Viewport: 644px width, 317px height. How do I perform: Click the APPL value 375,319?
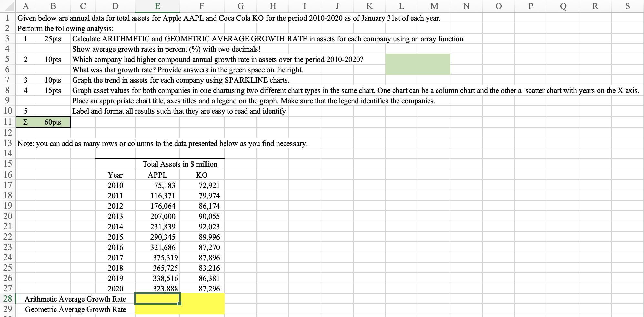pos(157,257)
